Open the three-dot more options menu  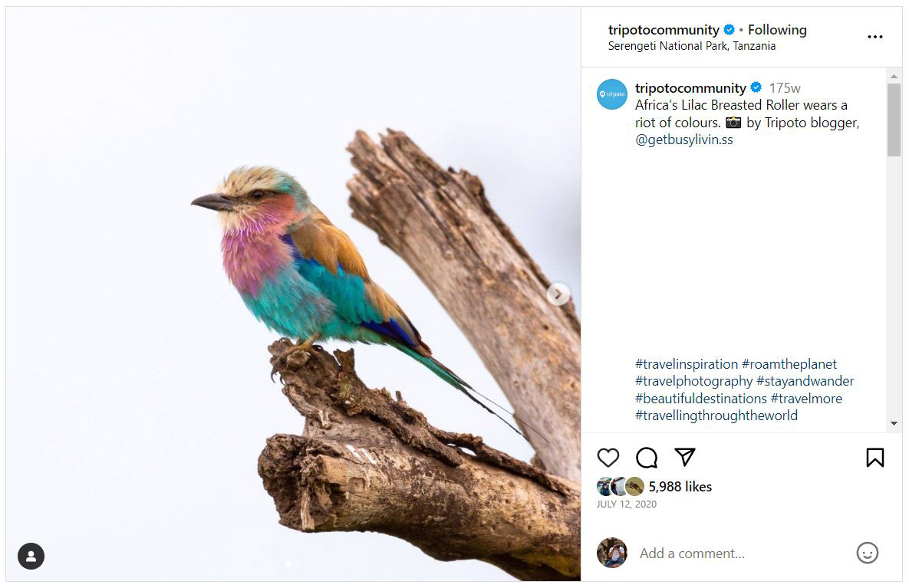[x=874, y=37]
